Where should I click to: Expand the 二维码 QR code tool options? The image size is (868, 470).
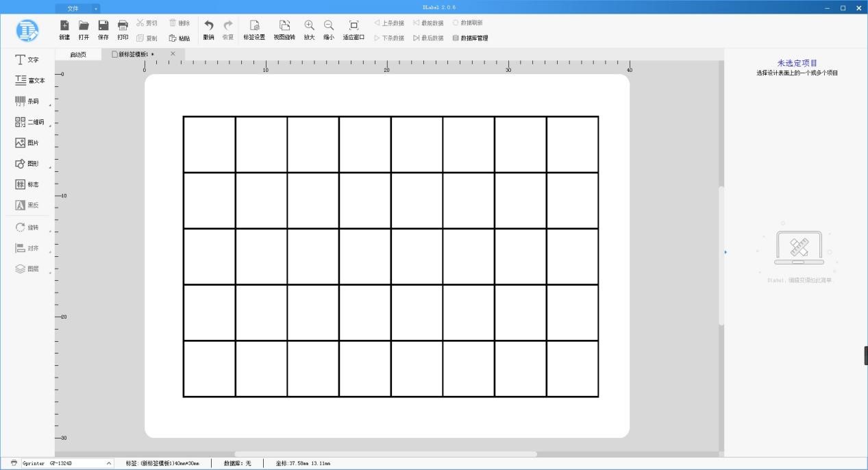tap(50, 126)
